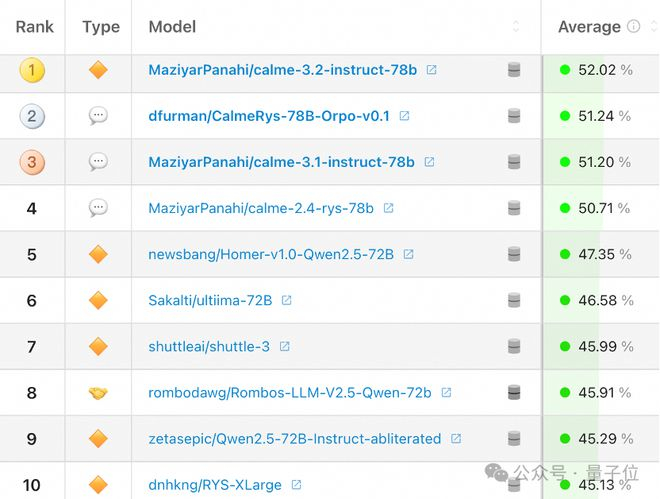Image resolution: width=660 pixels, height=499 pixels.
Task: Click gold rank 1 medal badge
Action: click(32, 70)
